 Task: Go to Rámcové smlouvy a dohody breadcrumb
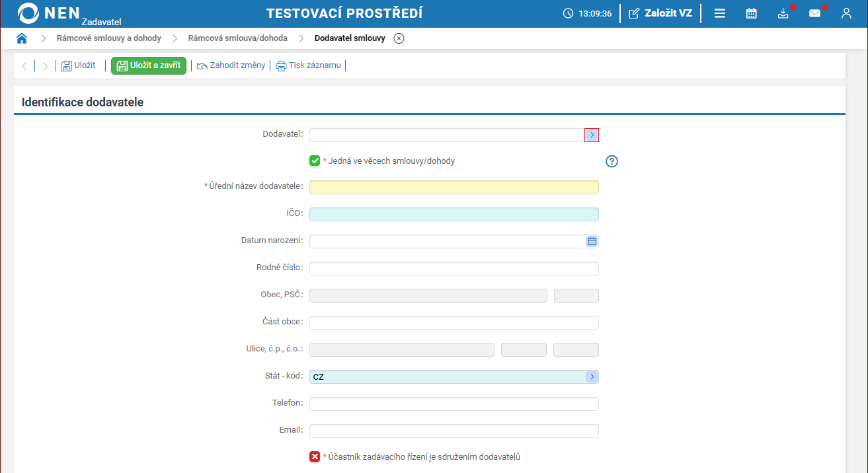(x=108, y=38)
